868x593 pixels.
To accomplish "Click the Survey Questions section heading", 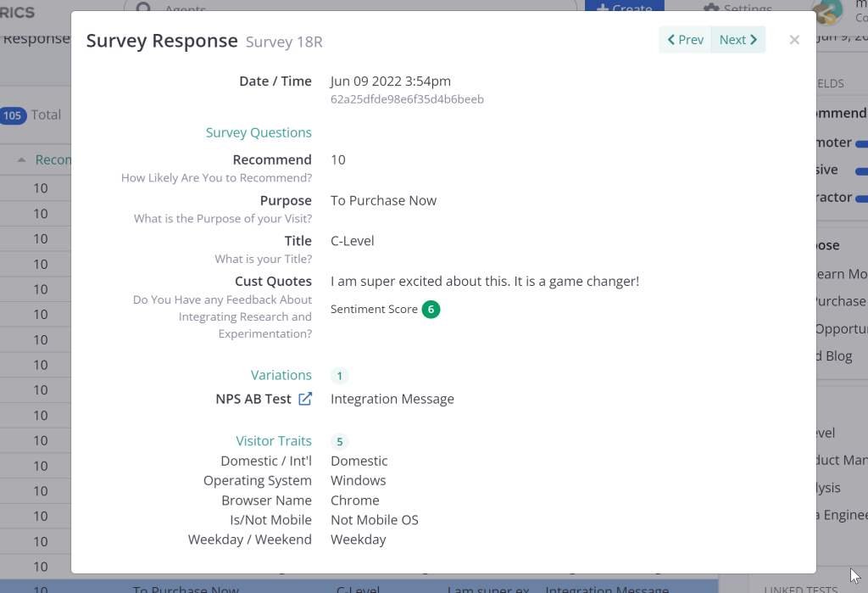I will (x=259, y=132).
